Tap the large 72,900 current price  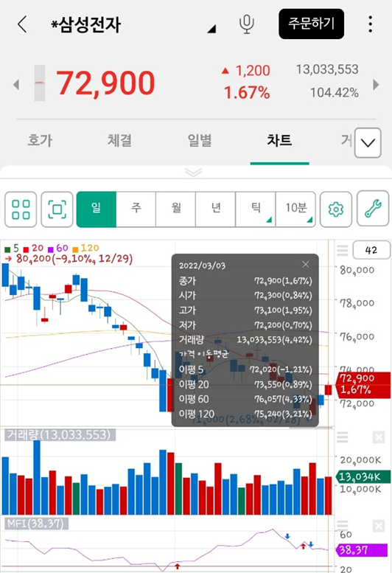click(105, 83)
